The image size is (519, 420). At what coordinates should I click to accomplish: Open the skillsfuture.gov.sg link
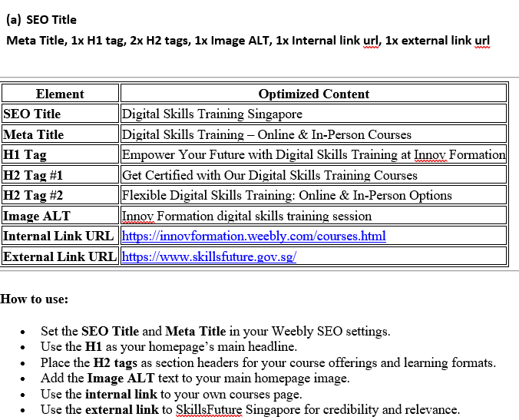209,256
